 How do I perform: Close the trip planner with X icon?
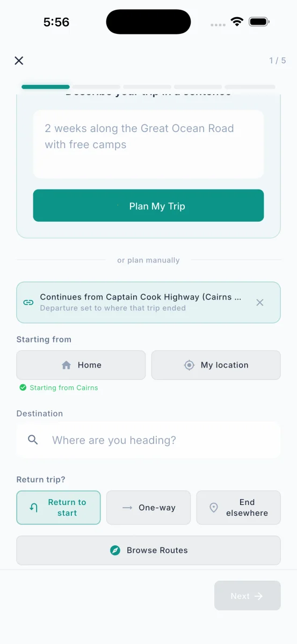point(19,61)
